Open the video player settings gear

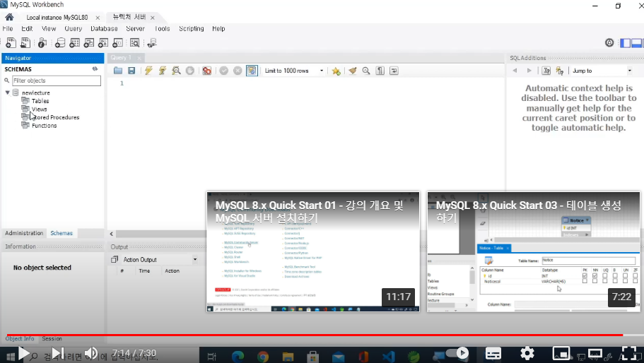527,353
